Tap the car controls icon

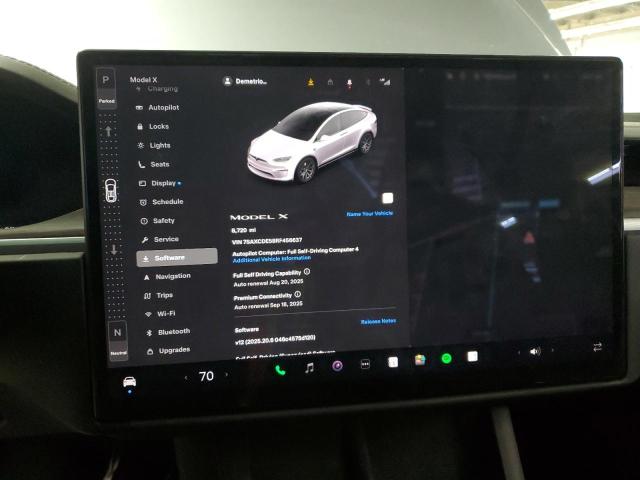tap(129, 382)
